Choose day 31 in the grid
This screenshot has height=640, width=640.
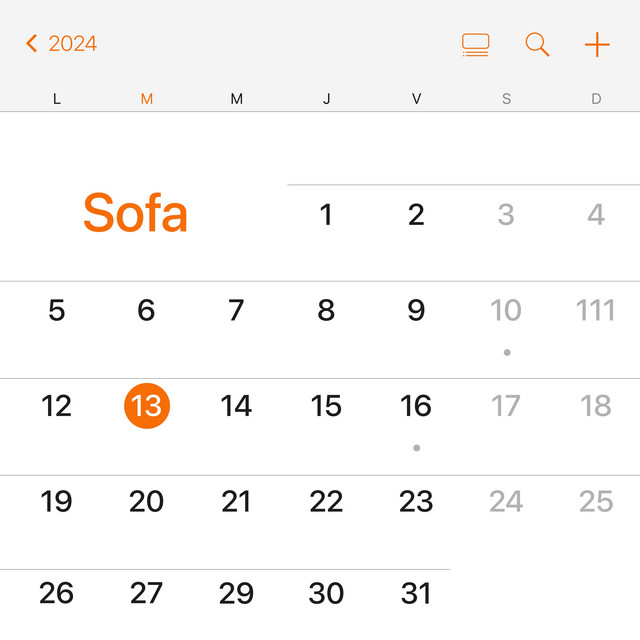tap(416, 593)
